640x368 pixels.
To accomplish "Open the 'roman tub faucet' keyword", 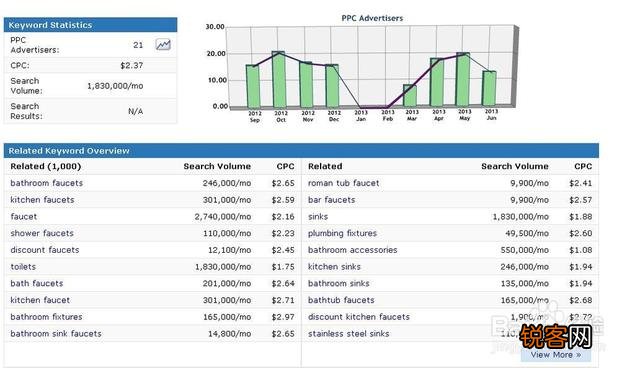I will point(344,183).
